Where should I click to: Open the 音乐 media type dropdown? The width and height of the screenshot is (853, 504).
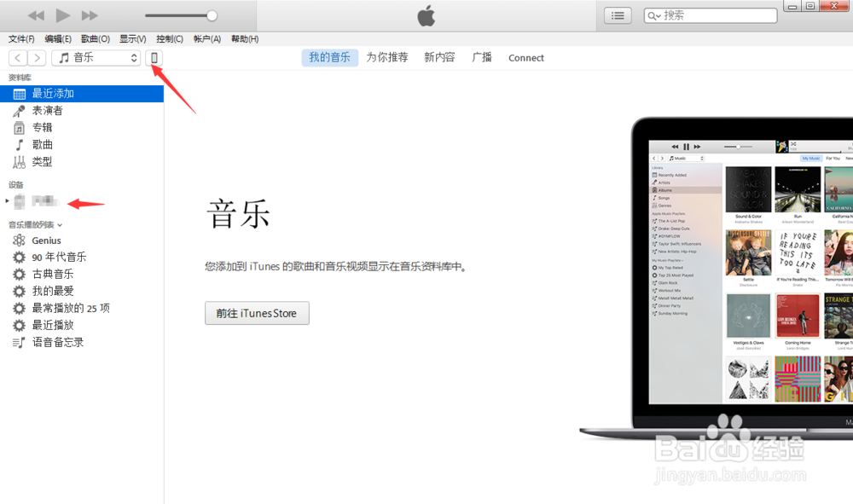(96, 58)
